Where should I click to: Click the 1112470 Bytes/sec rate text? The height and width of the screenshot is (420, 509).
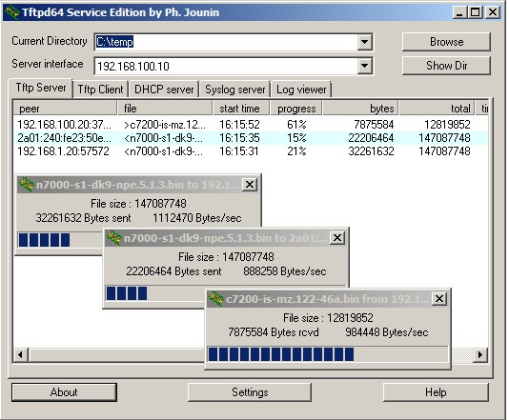[x=197, y=218]
